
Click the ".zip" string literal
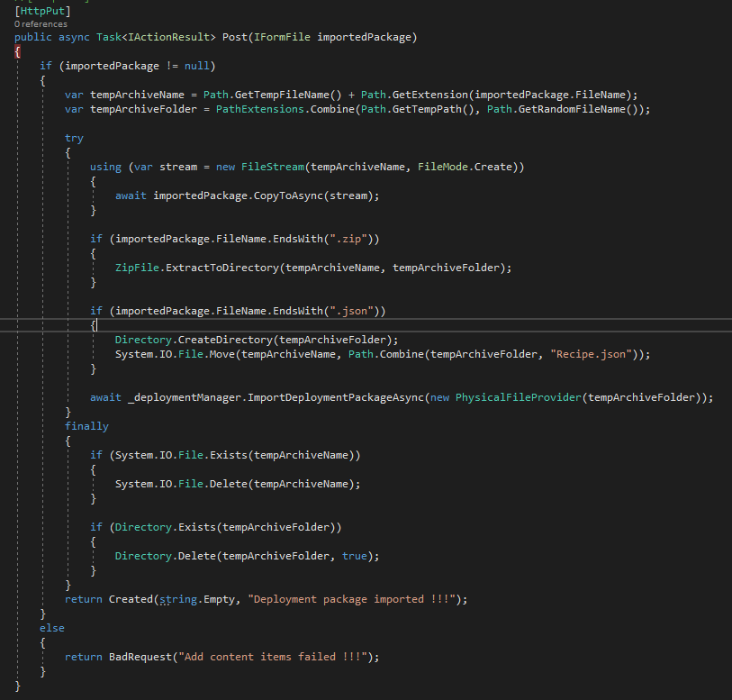348,239
